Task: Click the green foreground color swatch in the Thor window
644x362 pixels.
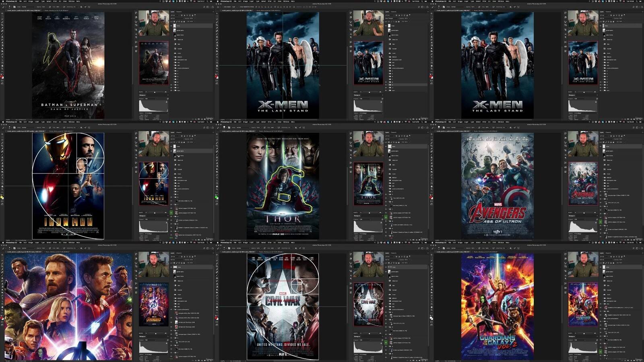Action: 216,197
